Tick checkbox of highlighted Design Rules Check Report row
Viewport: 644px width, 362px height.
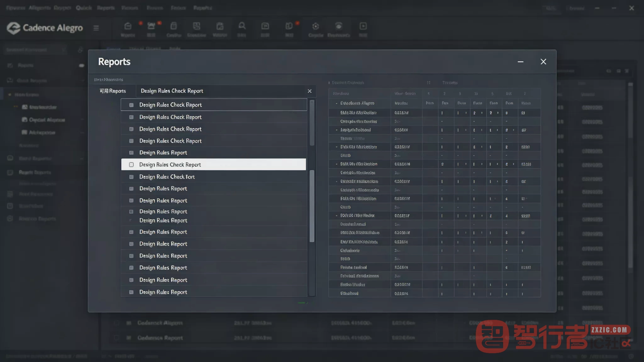click(x=131, y=165)
